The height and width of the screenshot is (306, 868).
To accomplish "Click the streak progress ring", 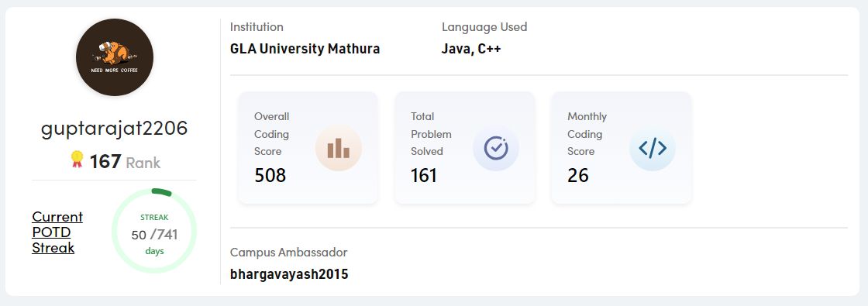I will (154, 231).
